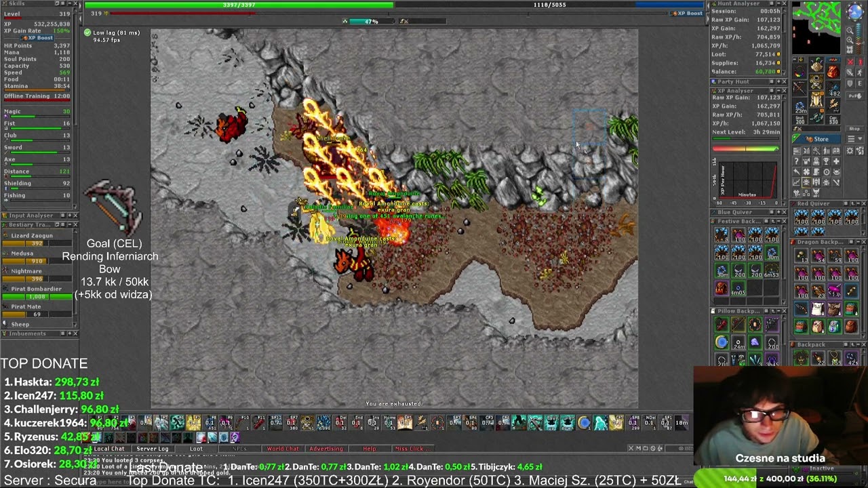The width and height of the screenshot is (868, 488).
Task: Open the Store button
Action: tap(817, 139)
